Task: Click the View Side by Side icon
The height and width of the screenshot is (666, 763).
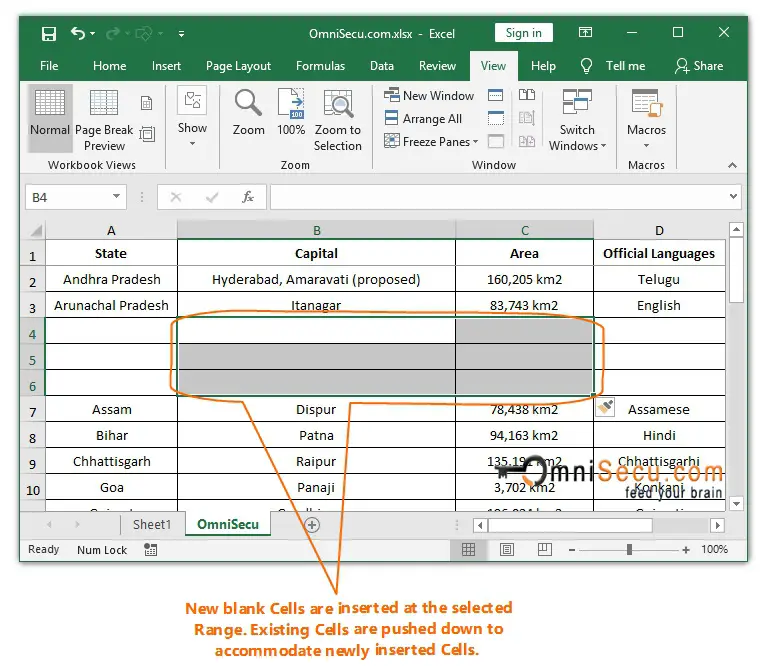Action: coord(527,95)
